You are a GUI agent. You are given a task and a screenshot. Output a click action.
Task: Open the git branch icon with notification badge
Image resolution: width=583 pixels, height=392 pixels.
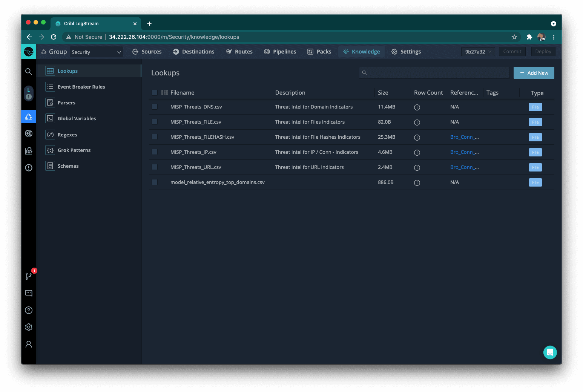click(29, 276)
